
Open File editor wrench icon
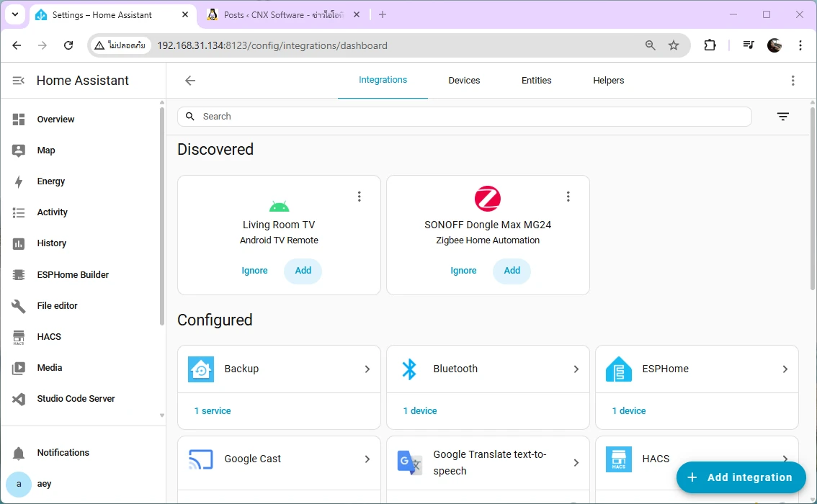(19, 306)
